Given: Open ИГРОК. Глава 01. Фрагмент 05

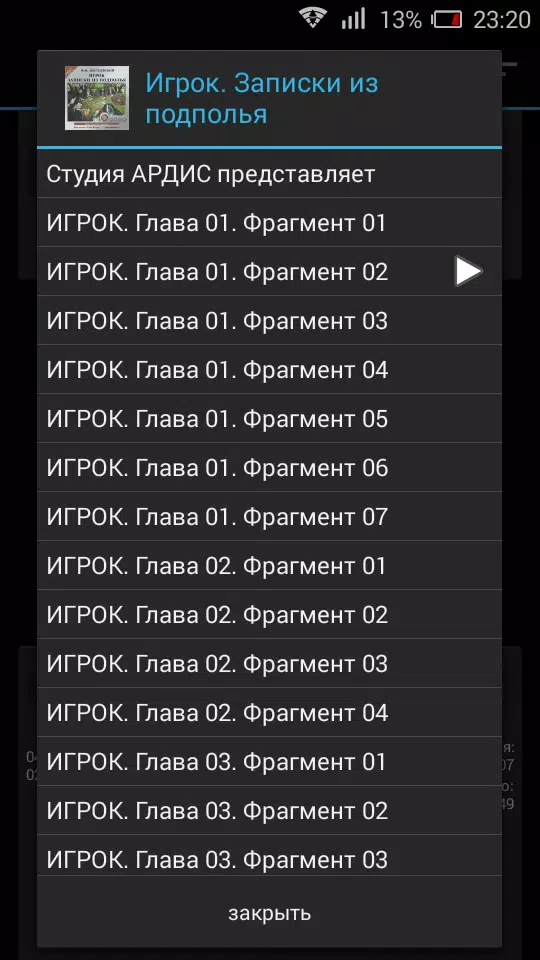Looking at the screenshot, I should coord(269,419).
